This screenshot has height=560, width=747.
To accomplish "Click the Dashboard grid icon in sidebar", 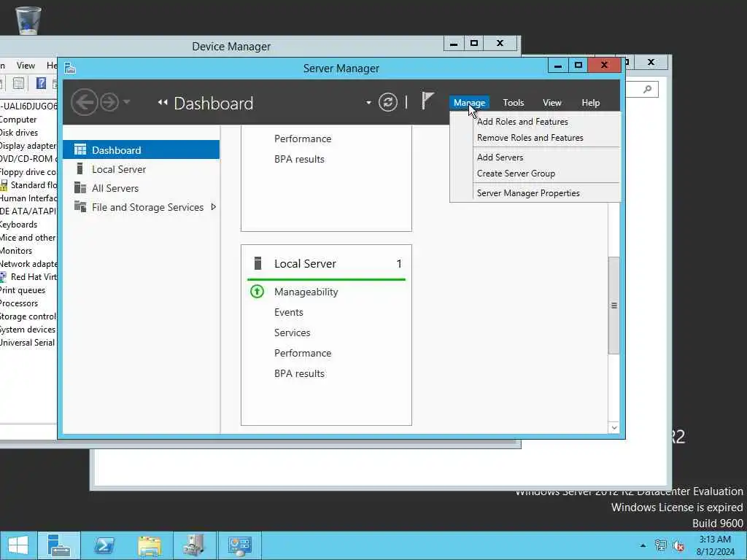I will pos(80,149).
